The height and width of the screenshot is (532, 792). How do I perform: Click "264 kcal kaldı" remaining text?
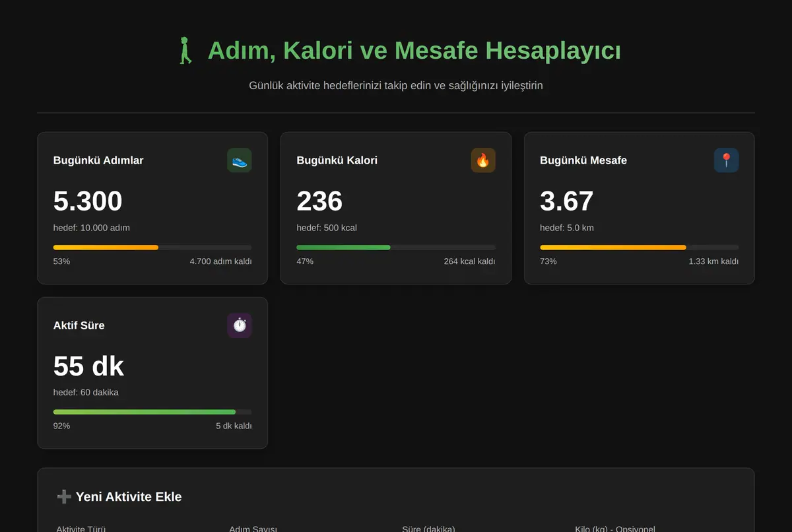(469, 261)
